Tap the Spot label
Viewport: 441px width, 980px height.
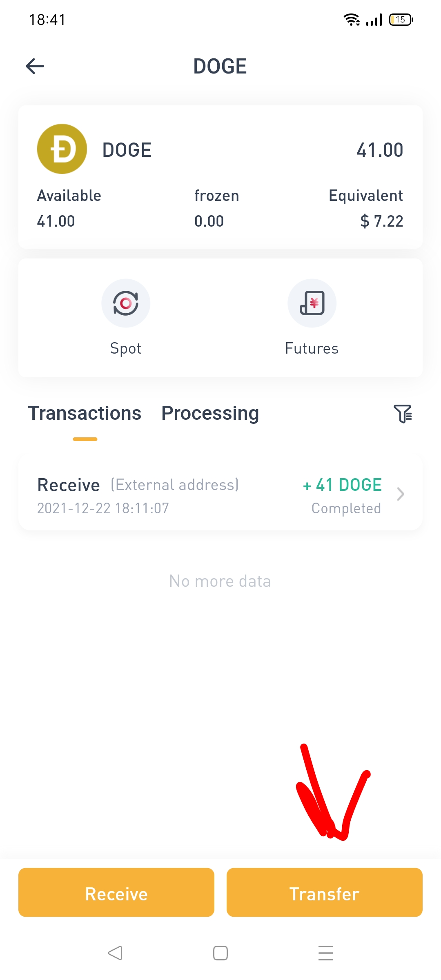tap(126, 349)
